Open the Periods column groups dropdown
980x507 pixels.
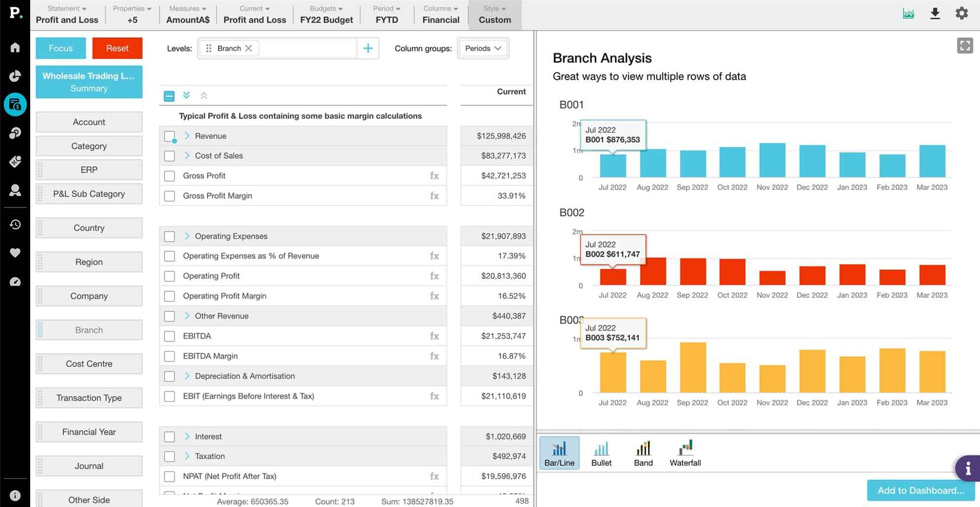(483, 49)
